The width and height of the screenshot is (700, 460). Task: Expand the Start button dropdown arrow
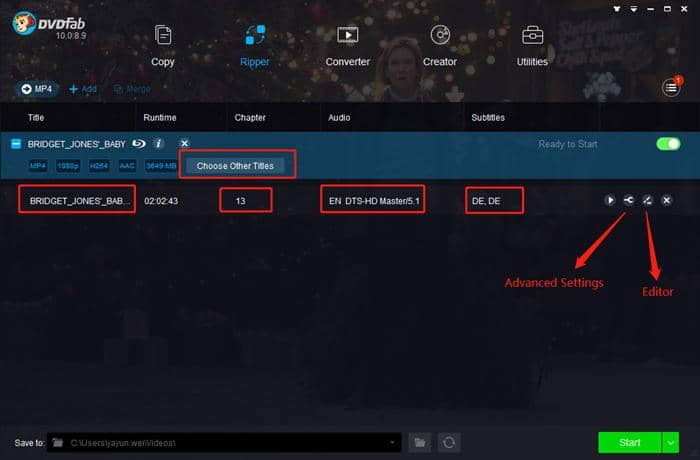(x=671, y=443)
